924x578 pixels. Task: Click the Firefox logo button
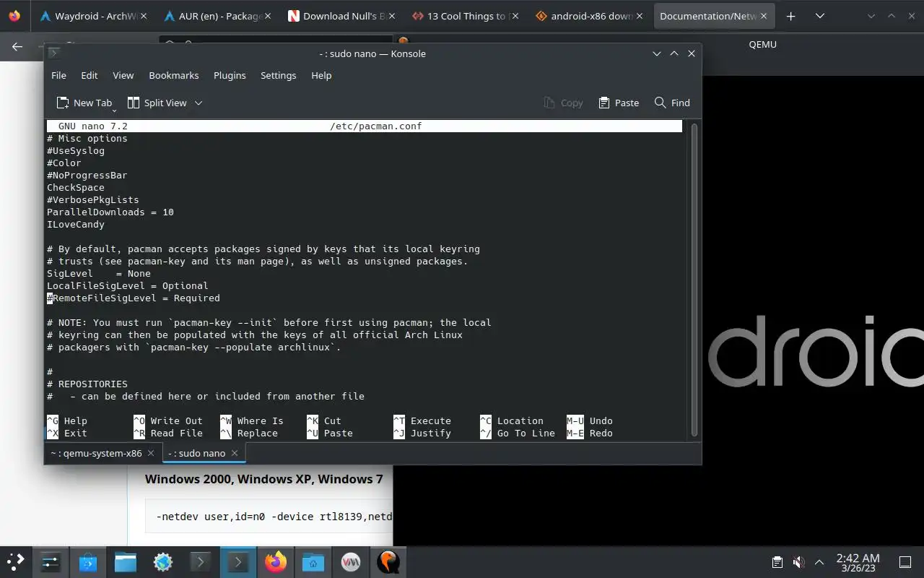click(14, 16)
